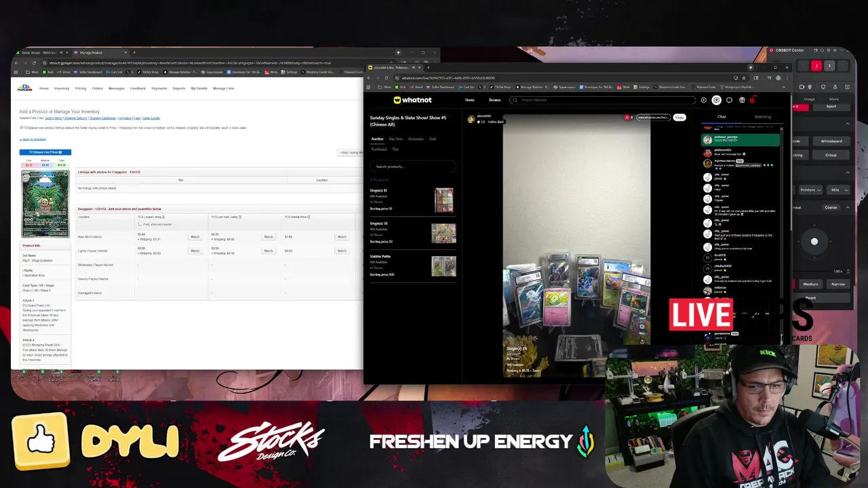Click TCGplayer logo in left window
868x488 pixels.
[25, 88]
